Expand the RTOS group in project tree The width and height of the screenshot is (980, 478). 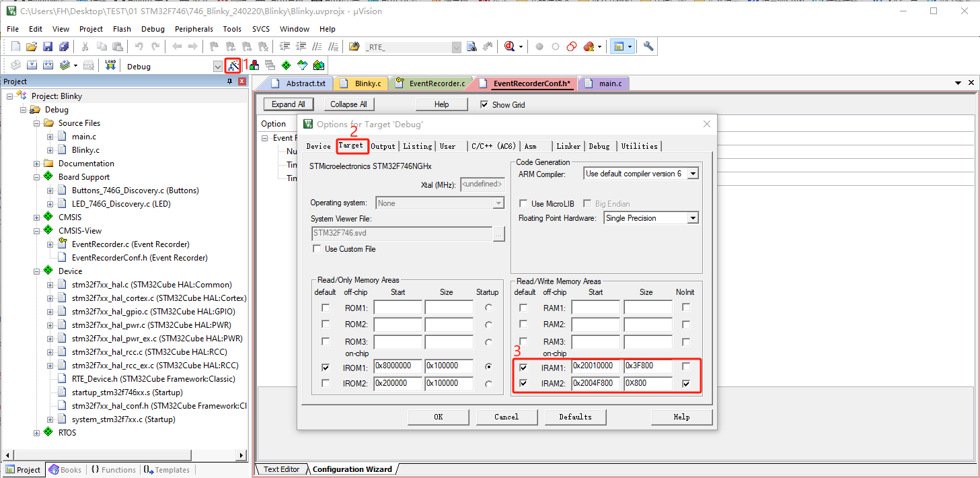click(37, 433)
